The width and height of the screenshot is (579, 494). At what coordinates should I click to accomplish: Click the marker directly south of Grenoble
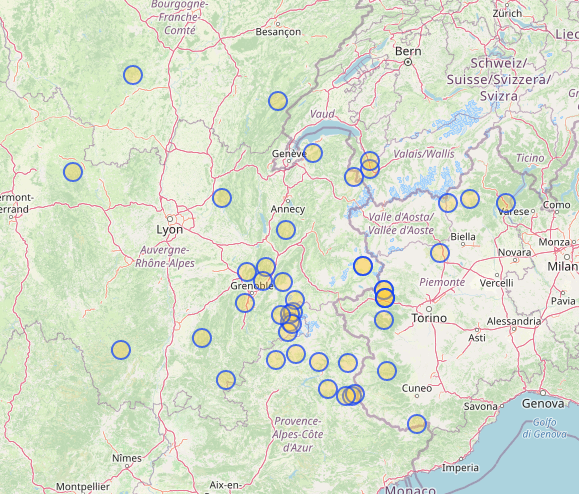click(x=245, y=303)
